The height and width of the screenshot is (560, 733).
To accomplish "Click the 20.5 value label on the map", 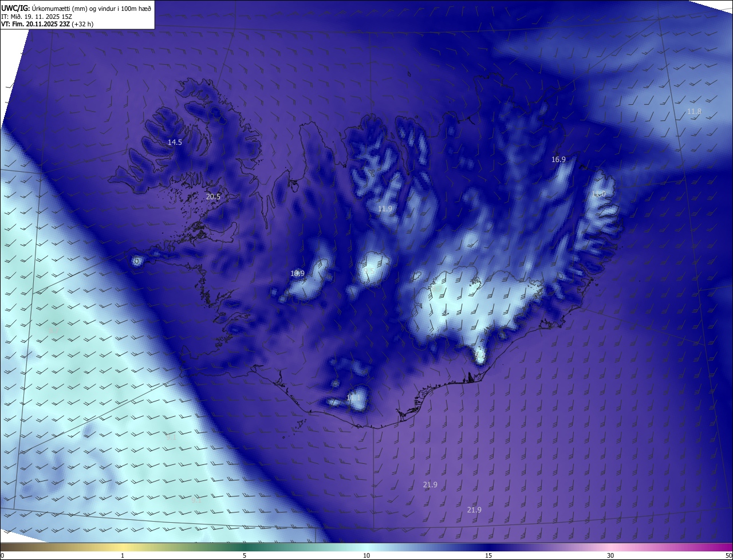I will (x=213, y=196).
